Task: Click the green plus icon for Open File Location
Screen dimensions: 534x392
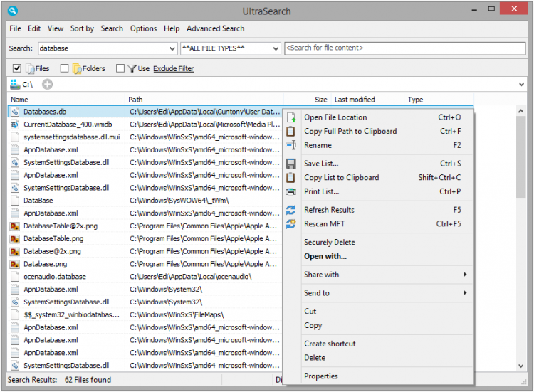Action: click(x=290, y=117)
